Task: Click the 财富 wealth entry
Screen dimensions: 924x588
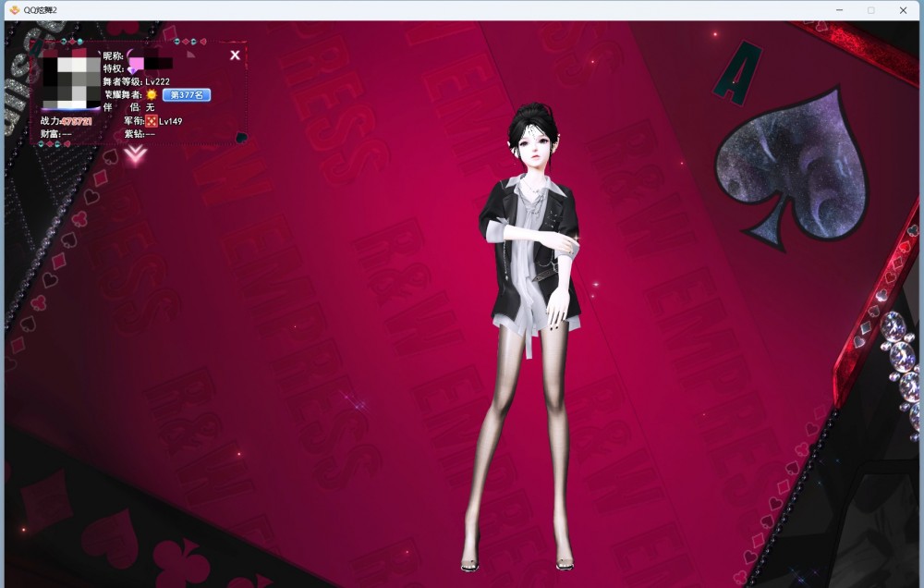Action: click(55, 134)
